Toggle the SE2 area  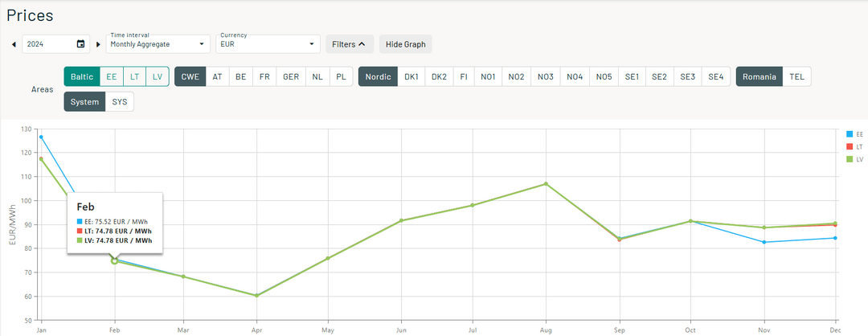click(x=659, y=77)
